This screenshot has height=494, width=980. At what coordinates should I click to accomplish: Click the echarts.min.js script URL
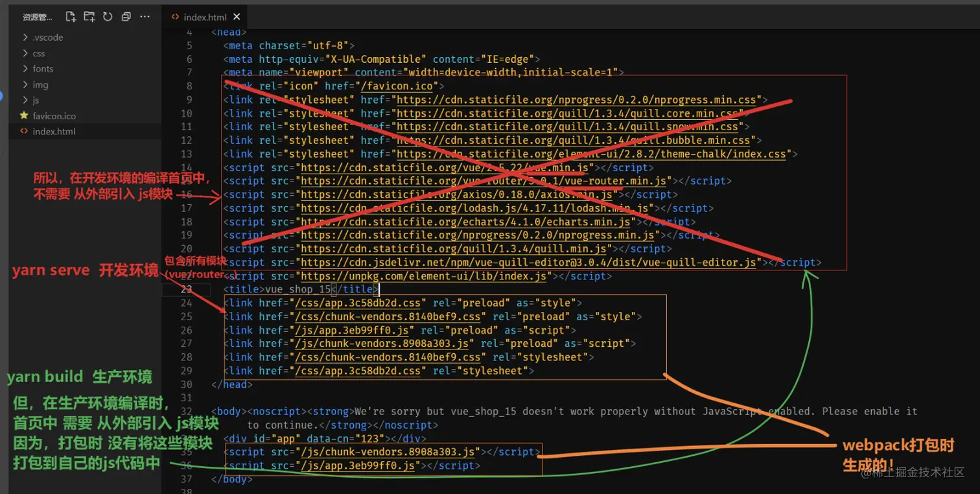click(466, 222)
